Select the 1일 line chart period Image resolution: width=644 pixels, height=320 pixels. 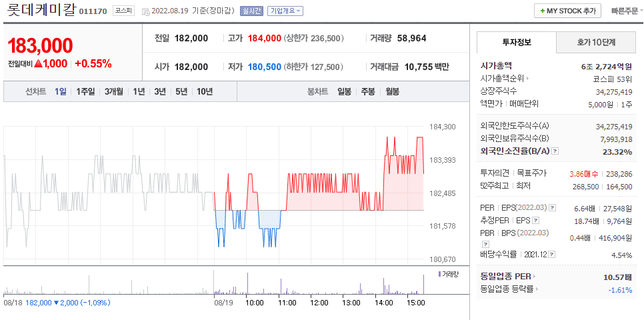click(61, 91)
